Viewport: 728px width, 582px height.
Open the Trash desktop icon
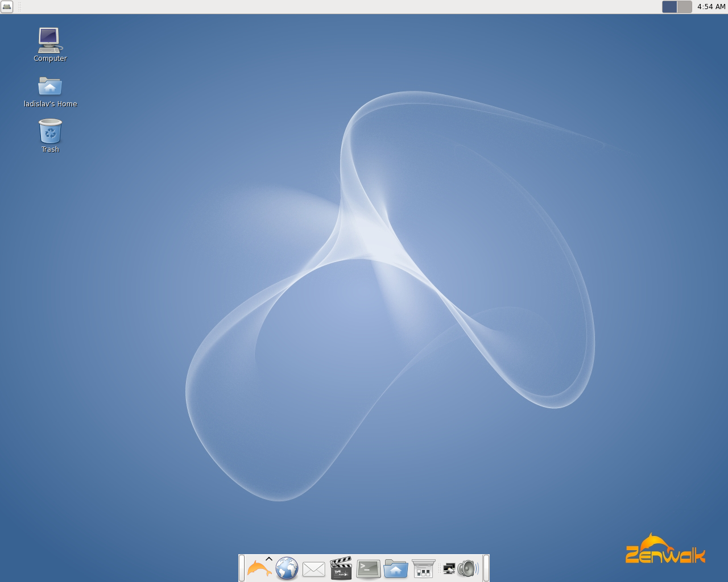click(50, 131)
